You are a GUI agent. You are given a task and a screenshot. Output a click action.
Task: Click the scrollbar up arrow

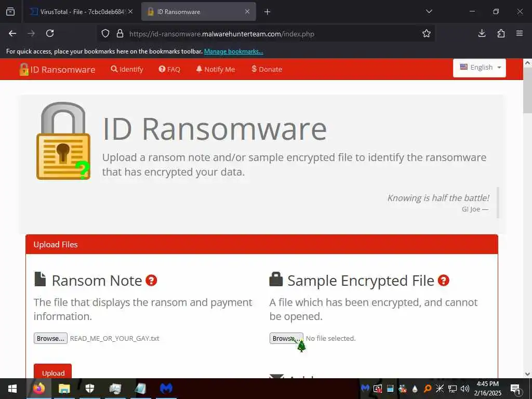coord(527,63)
